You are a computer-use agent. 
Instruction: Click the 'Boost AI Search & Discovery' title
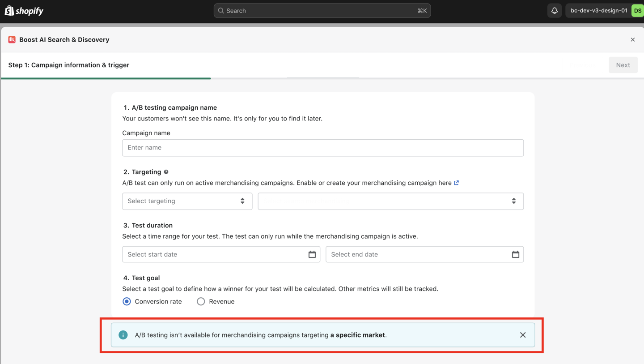[x=64, y=40]
